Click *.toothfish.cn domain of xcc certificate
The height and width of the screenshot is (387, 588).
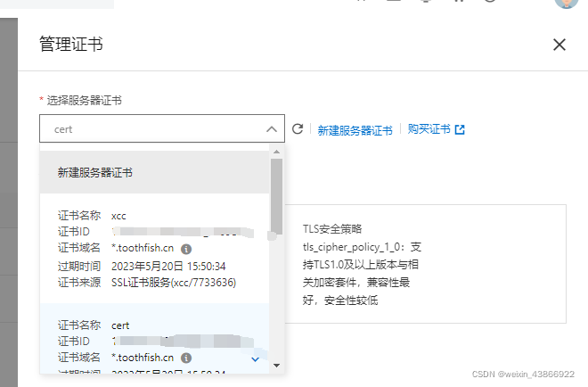pyautogui.click(x=143, y=248)
